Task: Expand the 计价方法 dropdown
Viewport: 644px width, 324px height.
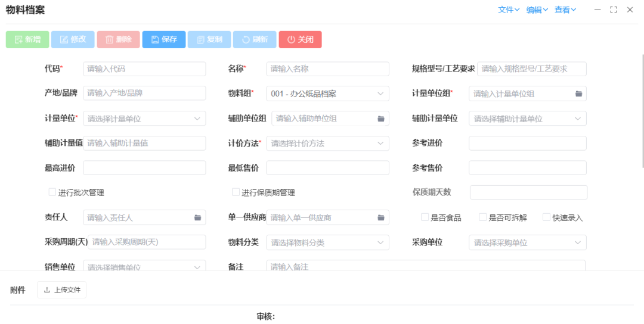Action: click(x=328, y=143)
